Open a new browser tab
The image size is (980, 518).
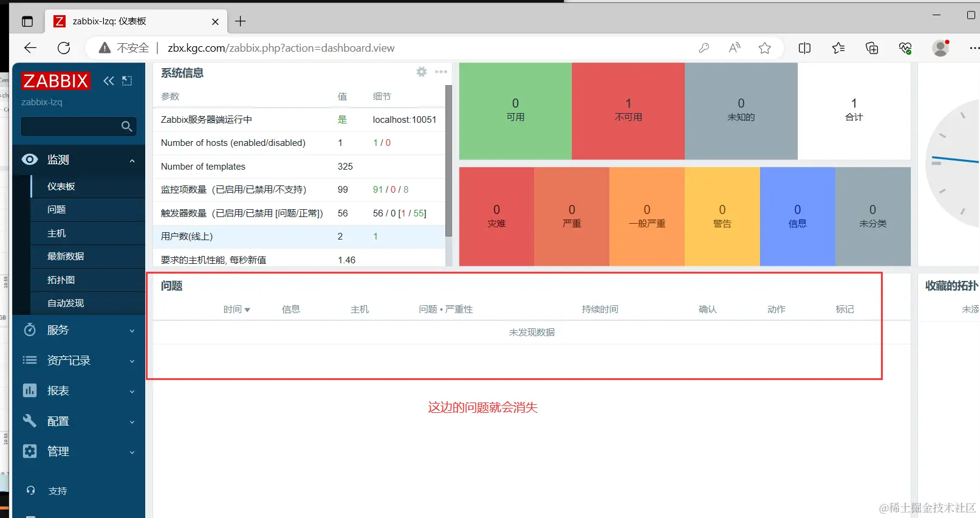click(241, 22)
